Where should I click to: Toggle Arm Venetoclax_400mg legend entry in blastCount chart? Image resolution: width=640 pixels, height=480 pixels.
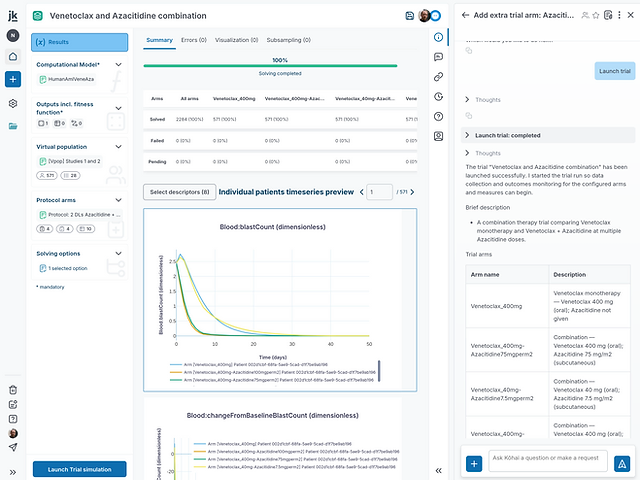tap(249, 365)
